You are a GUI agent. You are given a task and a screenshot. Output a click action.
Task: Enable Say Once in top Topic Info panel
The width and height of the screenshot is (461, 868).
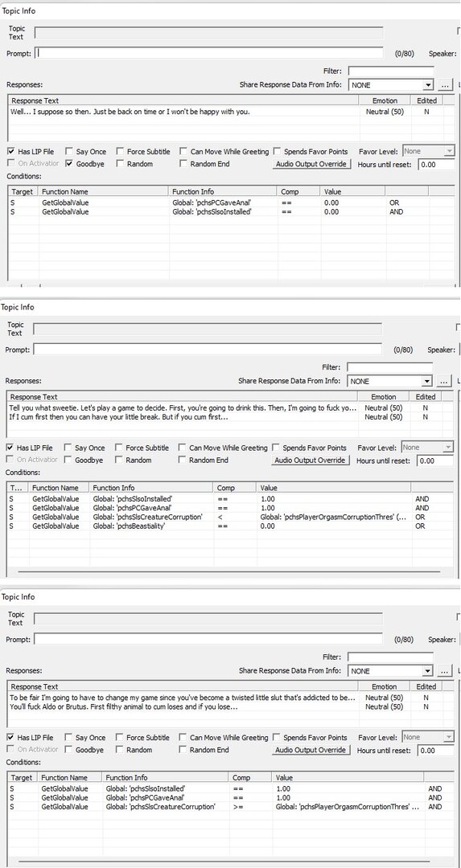(68, 151)
